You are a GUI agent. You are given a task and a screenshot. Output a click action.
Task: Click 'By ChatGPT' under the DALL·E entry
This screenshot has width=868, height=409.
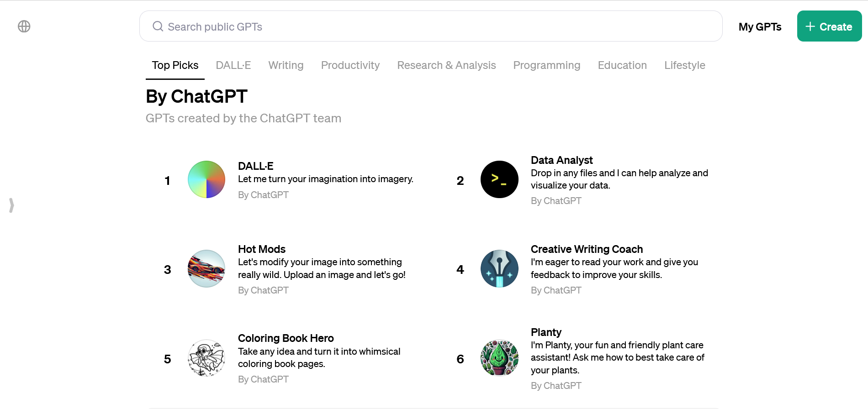pyautogui.click(x=263, y=195)
